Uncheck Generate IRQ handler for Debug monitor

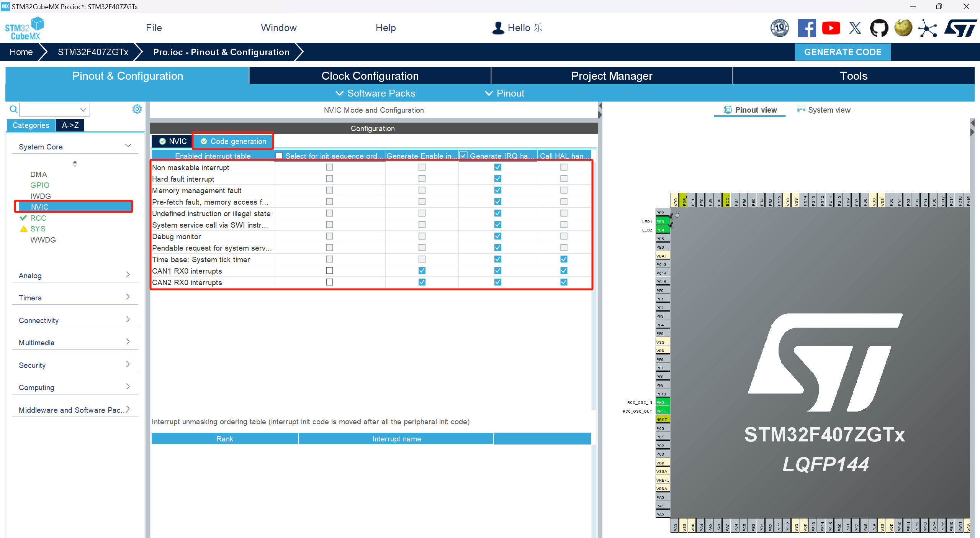pyautogui.click(x=497, y=236)
